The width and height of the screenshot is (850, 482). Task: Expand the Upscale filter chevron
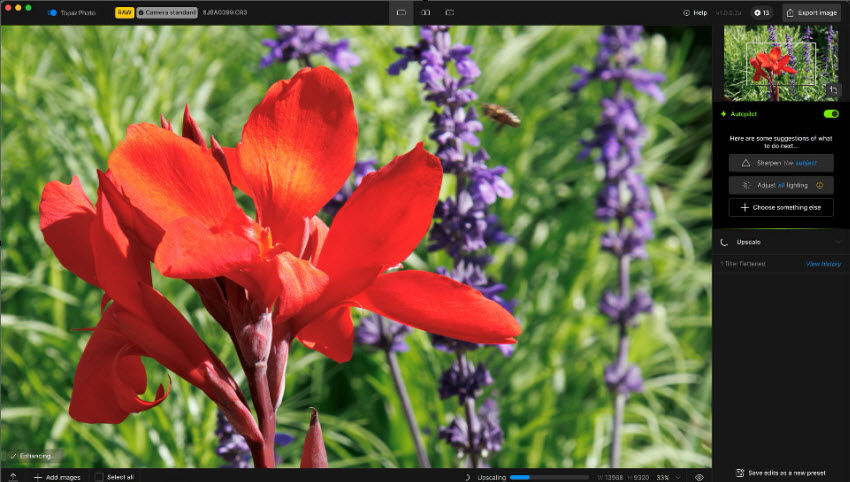838,242
